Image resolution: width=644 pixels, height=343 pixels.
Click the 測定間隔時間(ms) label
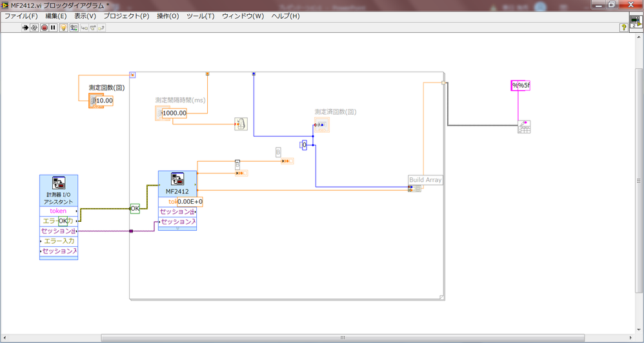(180, 100)
